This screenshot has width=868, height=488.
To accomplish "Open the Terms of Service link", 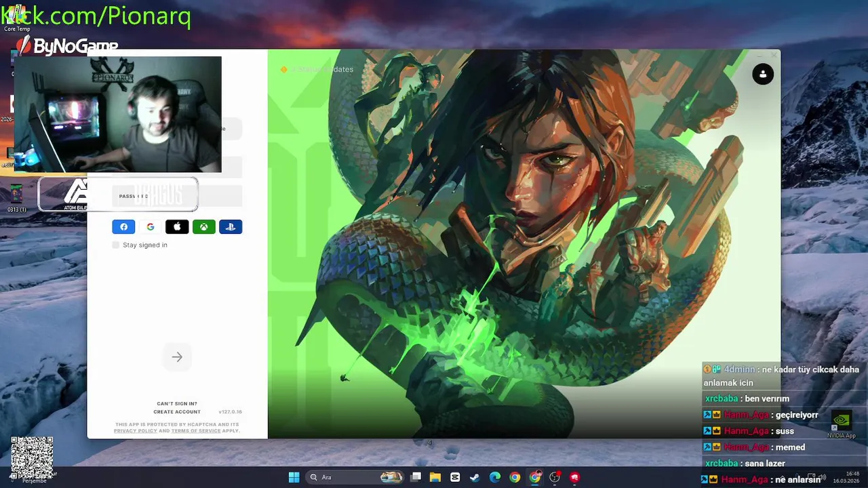I will (196, 430).
